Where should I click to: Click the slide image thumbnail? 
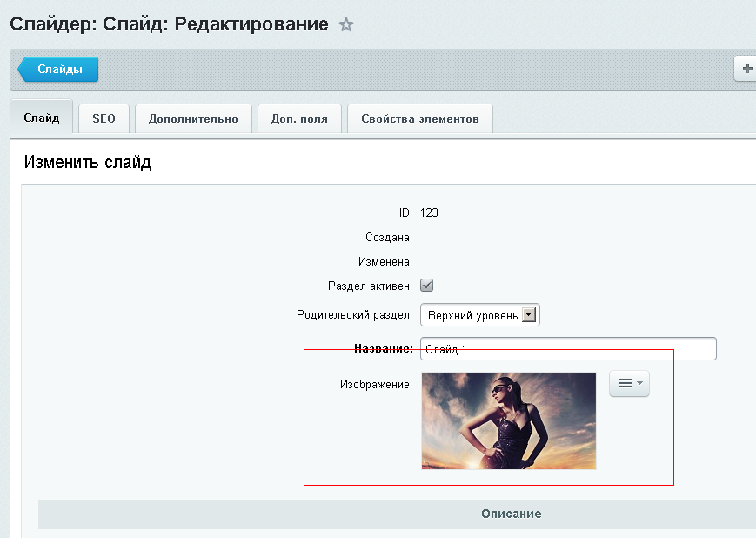click(x=509, y=420)
